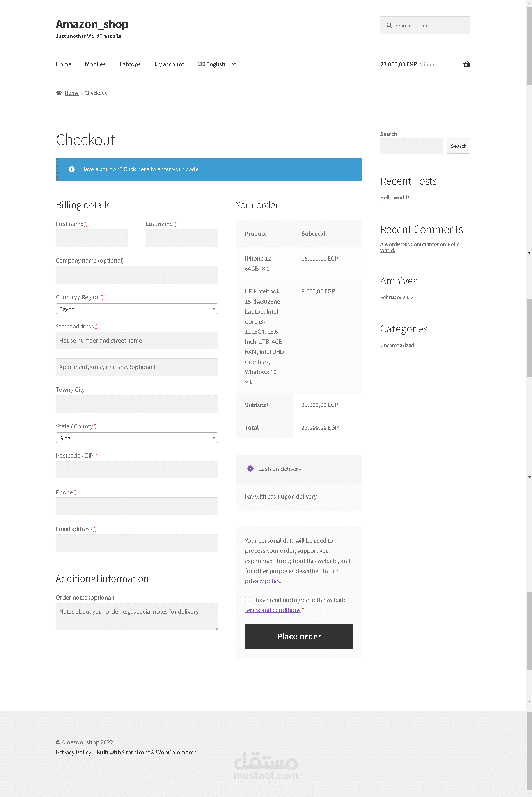This screenshot has height=797, width=532.
Task: Go to My account menu item
Action: [x=169, y=64]
